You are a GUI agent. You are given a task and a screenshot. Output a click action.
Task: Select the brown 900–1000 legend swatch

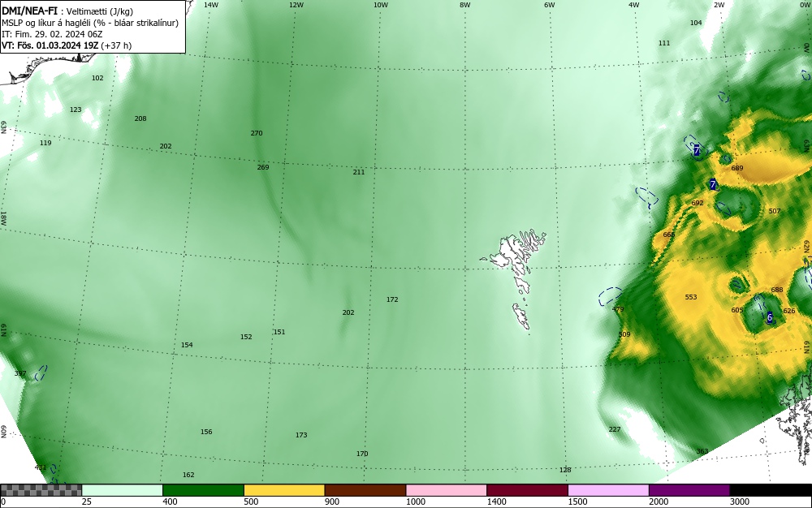click(x=365, y=490)
